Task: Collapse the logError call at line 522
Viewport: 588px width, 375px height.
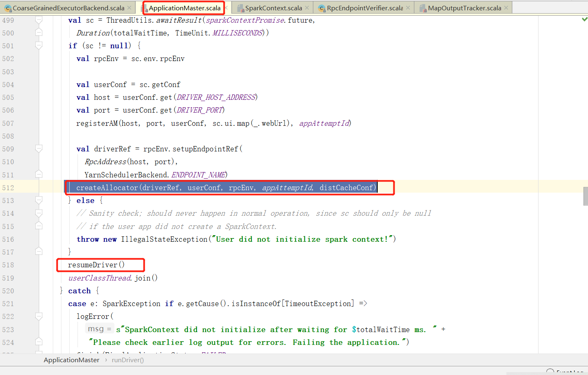Action: (39, 316)
